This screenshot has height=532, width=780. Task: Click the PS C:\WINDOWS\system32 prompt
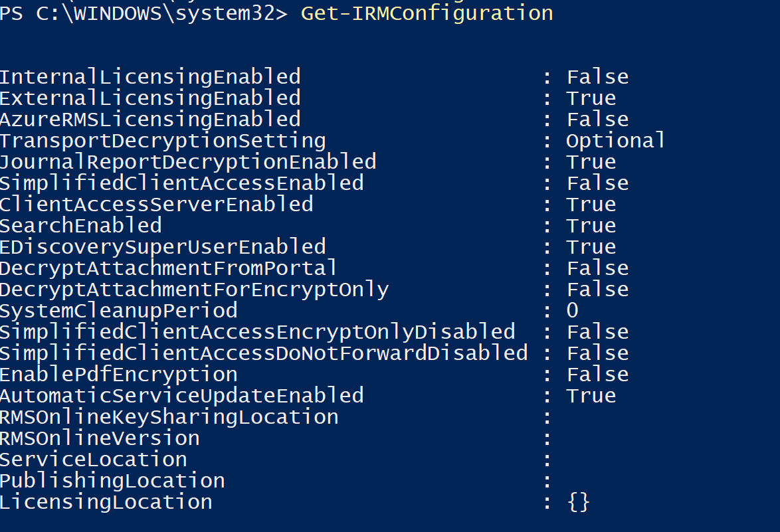(x=144, y=13)
